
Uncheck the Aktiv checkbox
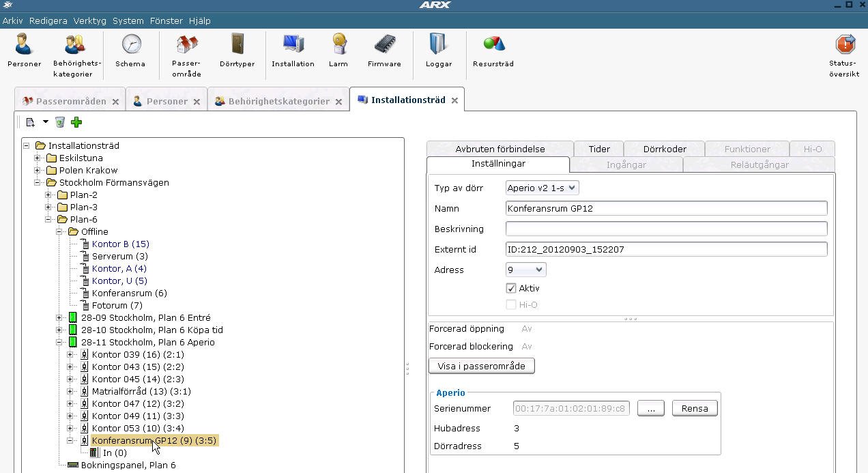coord(511,288)
